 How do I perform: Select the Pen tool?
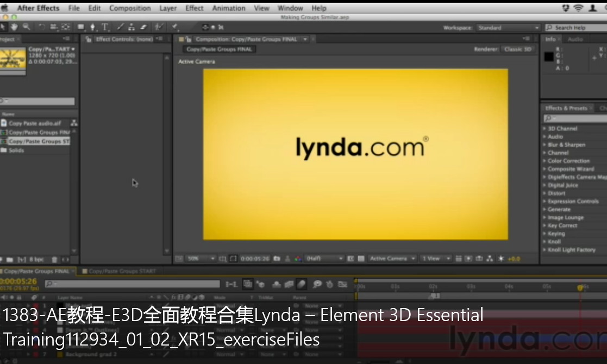(x=92, y=27)
